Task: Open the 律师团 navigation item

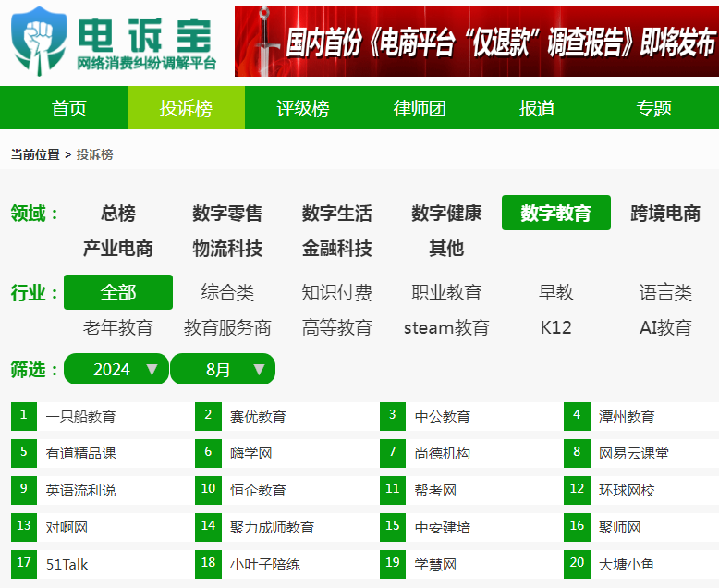Action: click(420, 108)
